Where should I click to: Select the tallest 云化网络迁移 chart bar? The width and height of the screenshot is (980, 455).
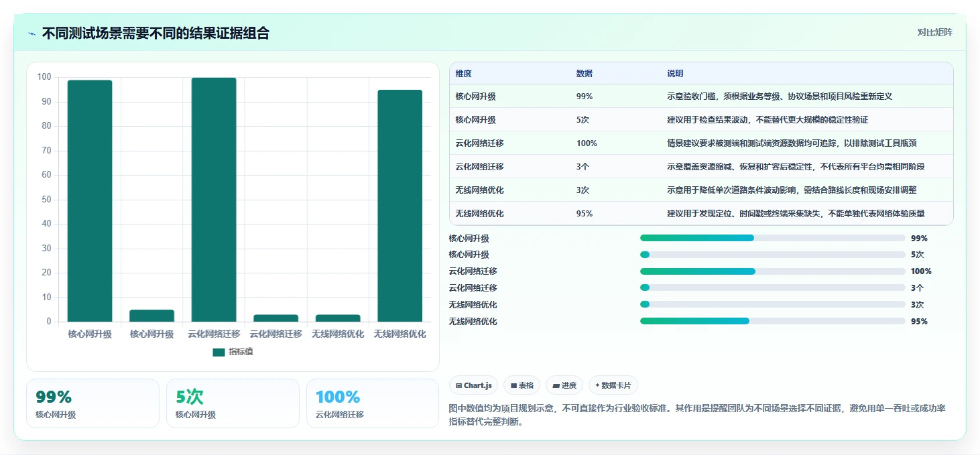pyautogui.click(x=214, y=200)
